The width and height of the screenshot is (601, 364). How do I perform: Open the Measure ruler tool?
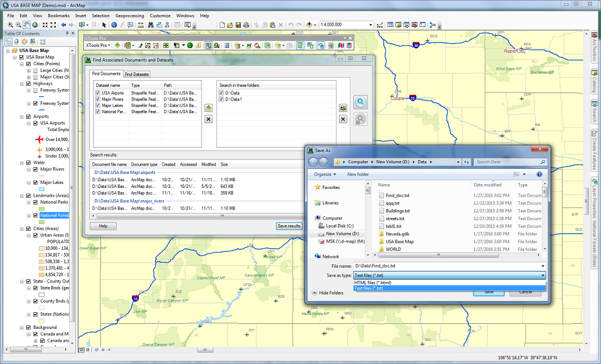(140, 25)
